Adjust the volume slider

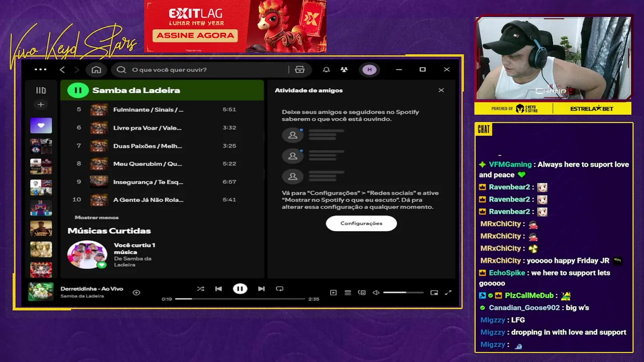point(403,293)
